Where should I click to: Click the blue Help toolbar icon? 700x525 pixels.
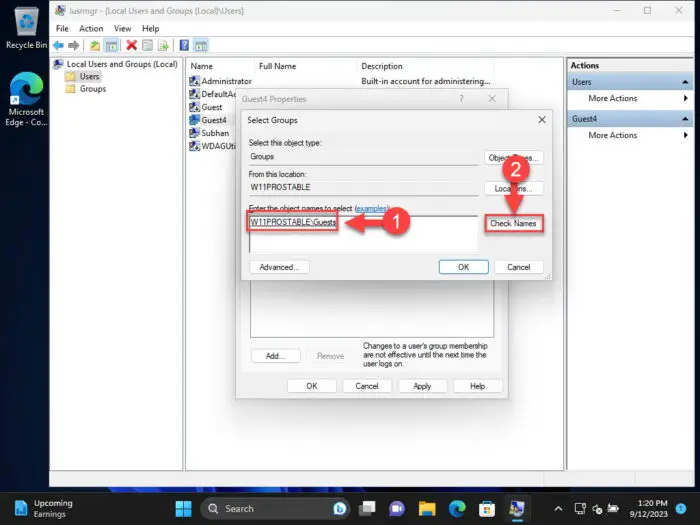pos(184,45)
